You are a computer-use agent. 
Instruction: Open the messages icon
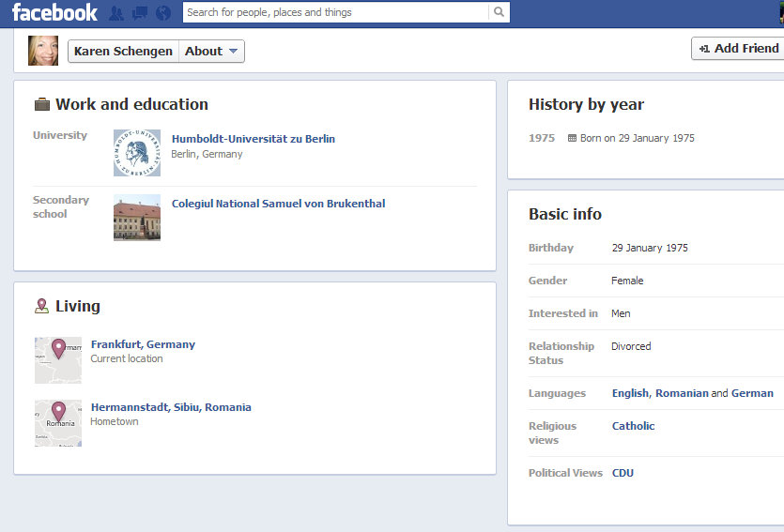[140, 13]
